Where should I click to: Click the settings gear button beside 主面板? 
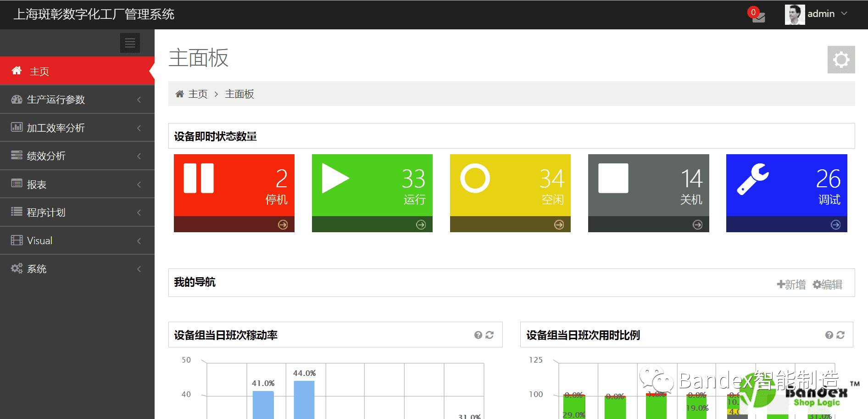point(841,60)
